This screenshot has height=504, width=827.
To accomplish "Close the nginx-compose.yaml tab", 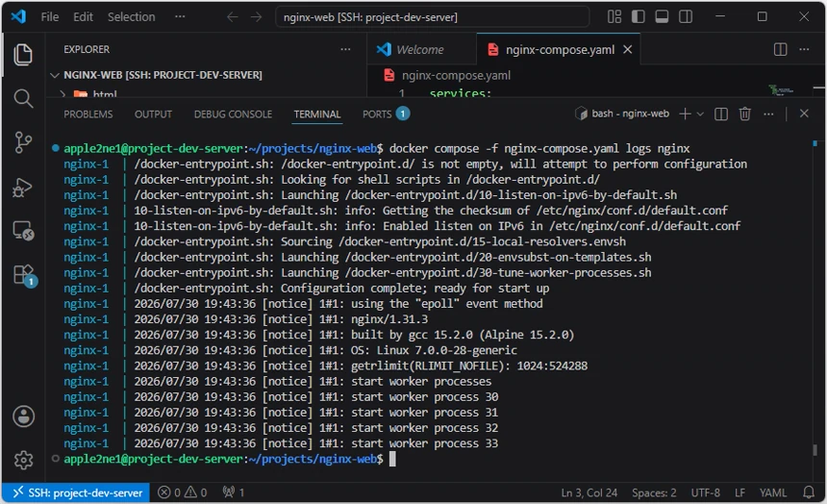I will point(628,50).
